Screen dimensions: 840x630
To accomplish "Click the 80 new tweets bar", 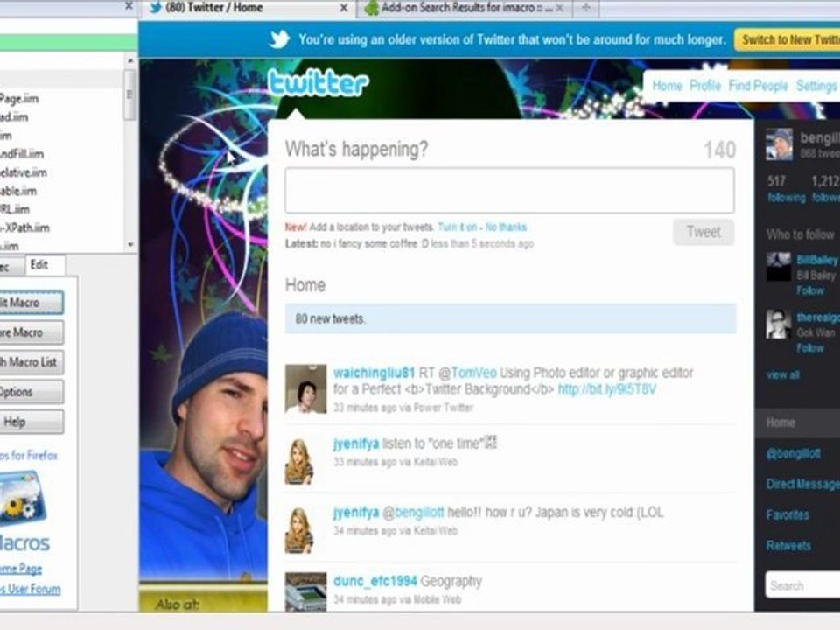I will tap(510, 318).
